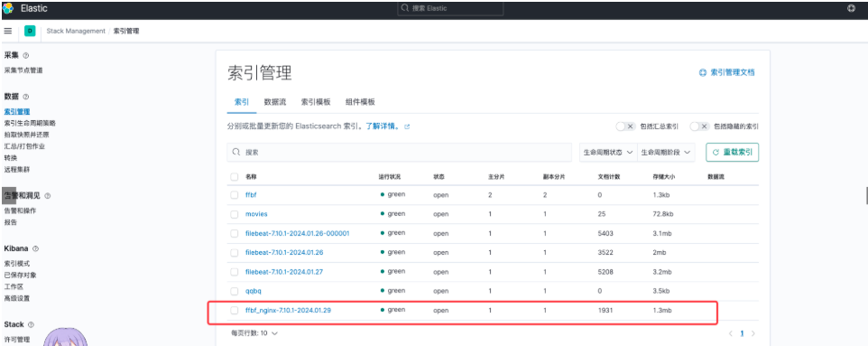Open the ffbf index link

click(x=252, y=194)
